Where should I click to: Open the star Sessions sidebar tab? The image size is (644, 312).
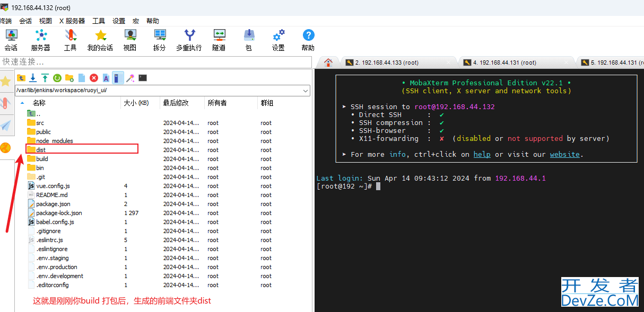click(6, 81)
